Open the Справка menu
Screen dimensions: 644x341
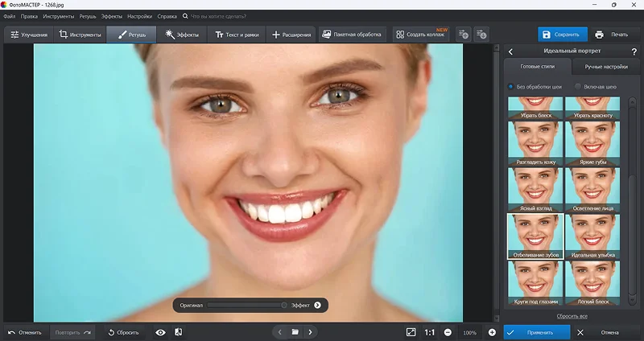pos(167,16)
